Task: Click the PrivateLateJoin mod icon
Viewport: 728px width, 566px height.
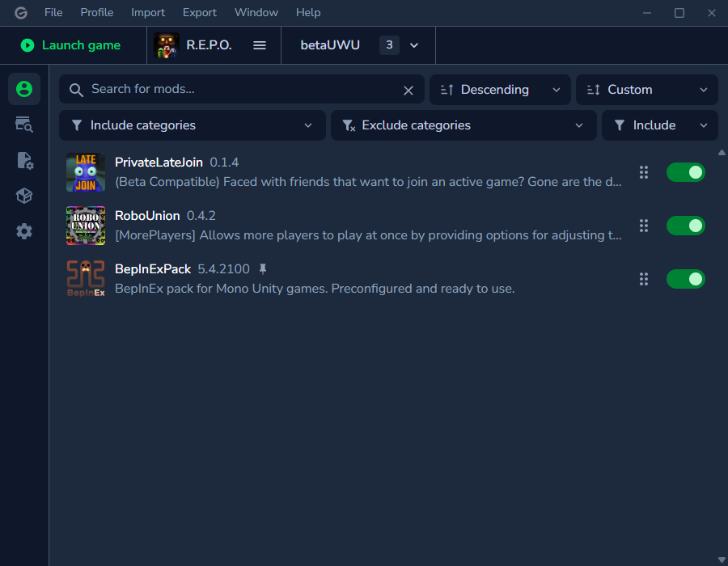Action: (86, 172)
